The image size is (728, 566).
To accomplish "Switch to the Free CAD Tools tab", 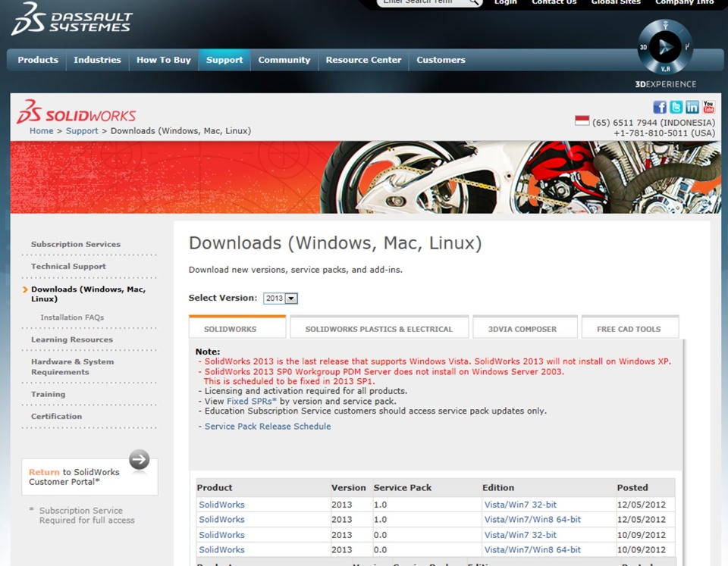I will [x=630, y=327].
